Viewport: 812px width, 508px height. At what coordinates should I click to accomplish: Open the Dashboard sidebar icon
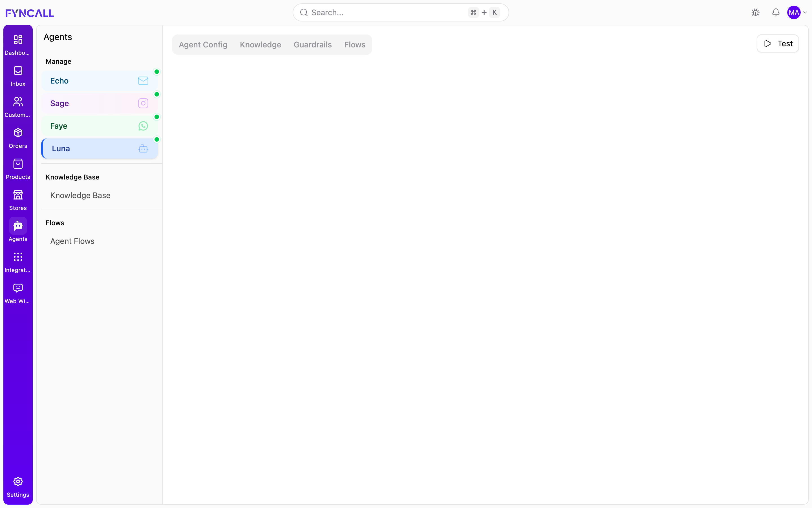[18, 40]
